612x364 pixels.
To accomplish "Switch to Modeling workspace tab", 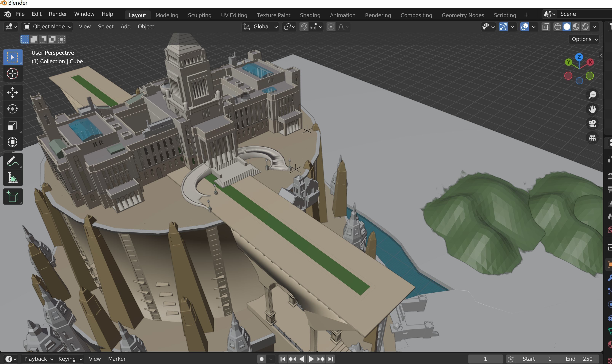I will (x=167, y=15).
